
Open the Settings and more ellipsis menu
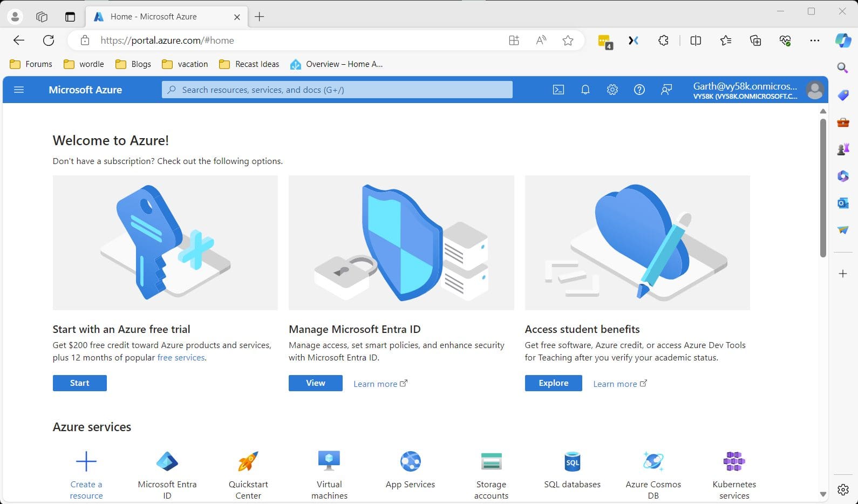click(815, 40)
